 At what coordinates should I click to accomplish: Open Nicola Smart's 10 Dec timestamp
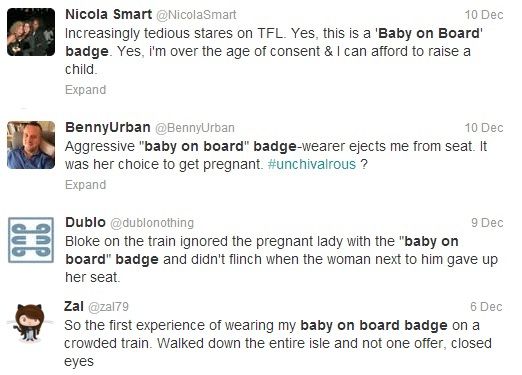click(x=484, y=15)
